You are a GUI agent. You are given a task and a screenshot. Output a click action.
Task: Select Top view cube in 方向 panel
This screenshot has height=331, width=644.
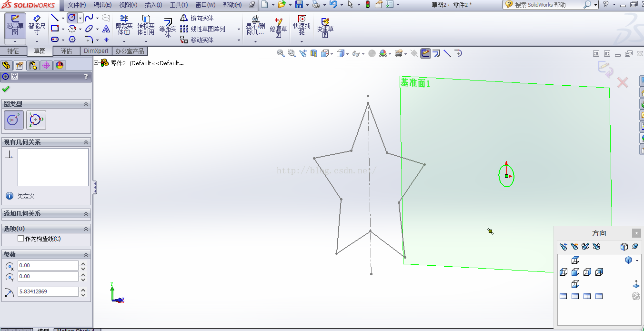[575, 260]
